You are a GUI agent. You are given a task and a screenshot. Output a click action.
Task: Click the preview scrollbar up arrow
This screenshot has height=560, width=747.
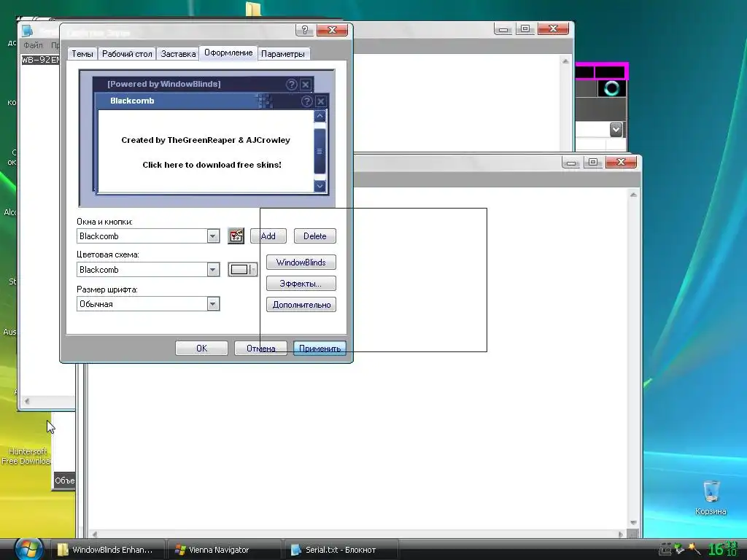click(320, 116)
